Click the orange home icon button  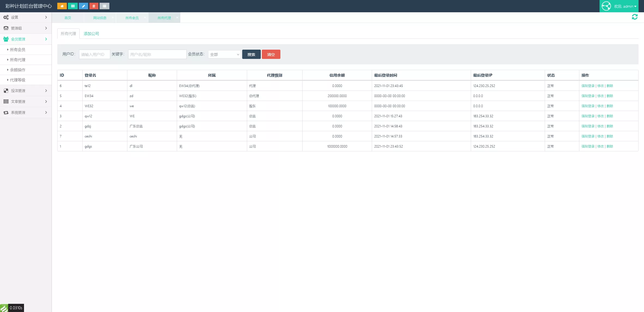pyautogui.click(x=62, y=6)
